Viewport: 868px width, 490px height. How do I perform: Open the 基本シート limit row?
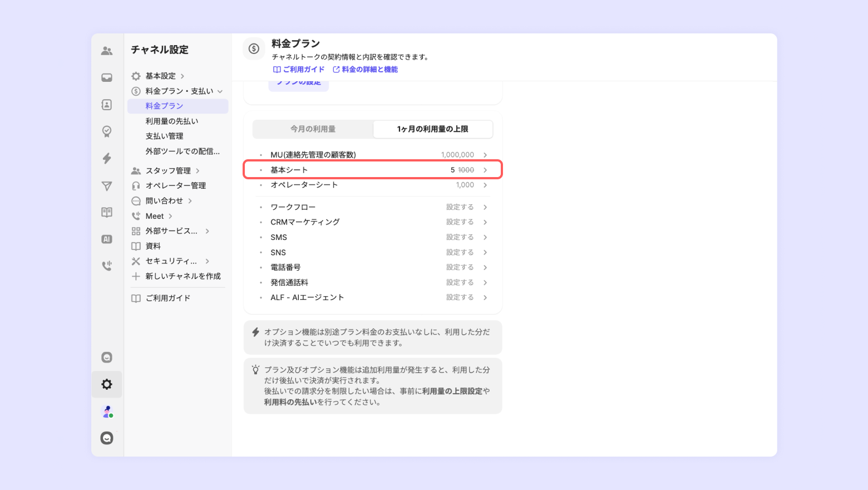pos(373,170)
